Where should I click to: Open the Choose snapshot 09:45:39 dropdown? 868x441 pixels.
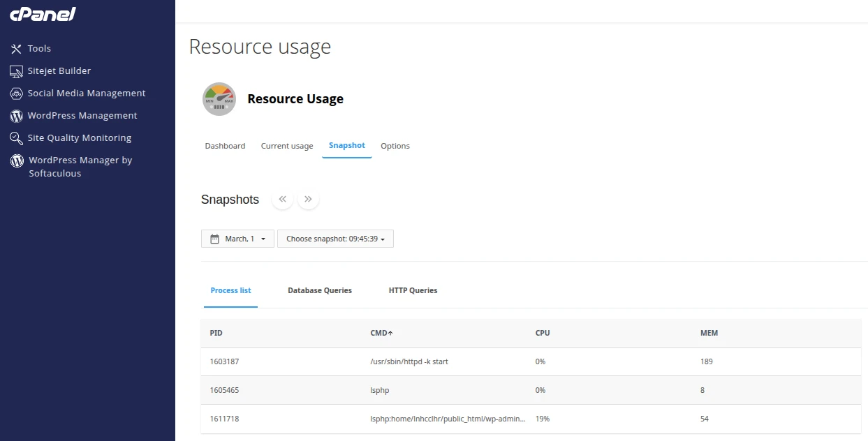point(335,238)
